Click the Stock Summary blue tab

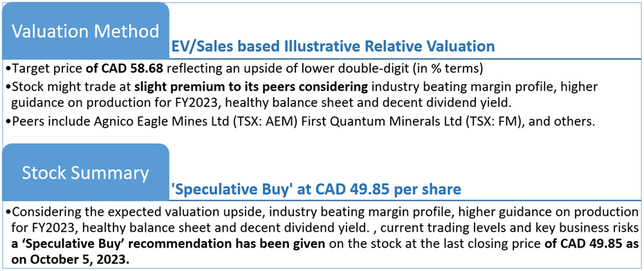coord(85,172)
